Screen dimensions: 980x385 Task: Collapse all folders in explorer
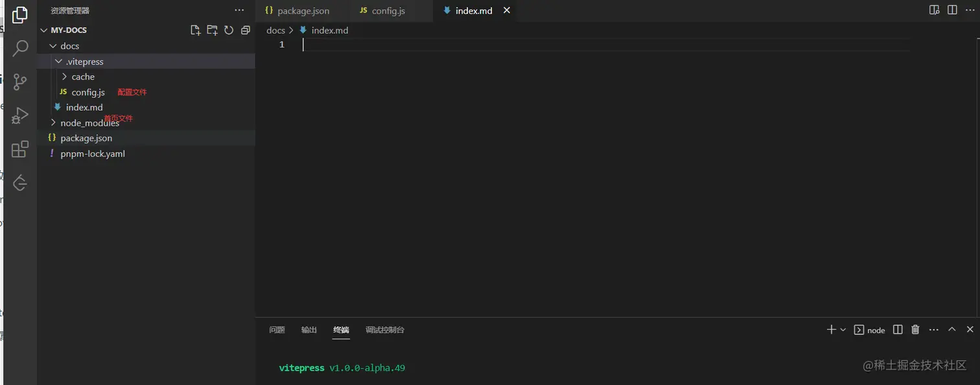(245, 30)
